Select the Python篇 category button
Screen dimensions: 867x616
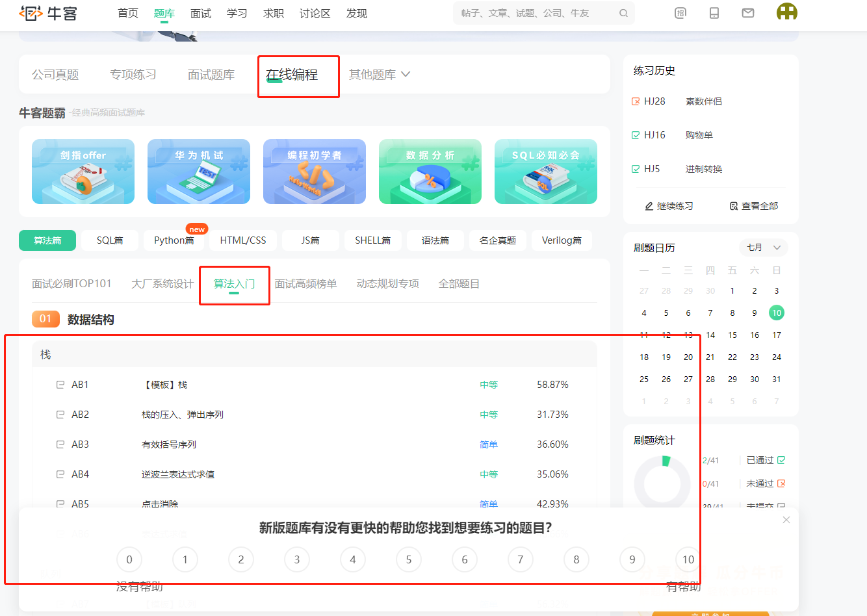(174, 240)
